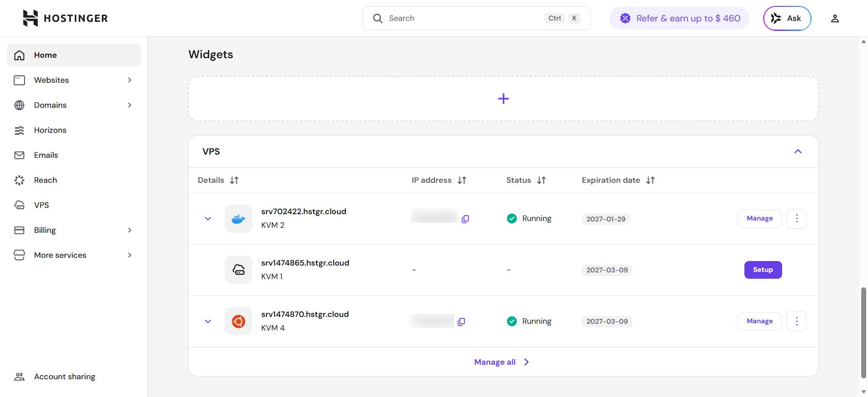Expand the Domains submenu chevron
868x397 pixels.
point(130,105)
